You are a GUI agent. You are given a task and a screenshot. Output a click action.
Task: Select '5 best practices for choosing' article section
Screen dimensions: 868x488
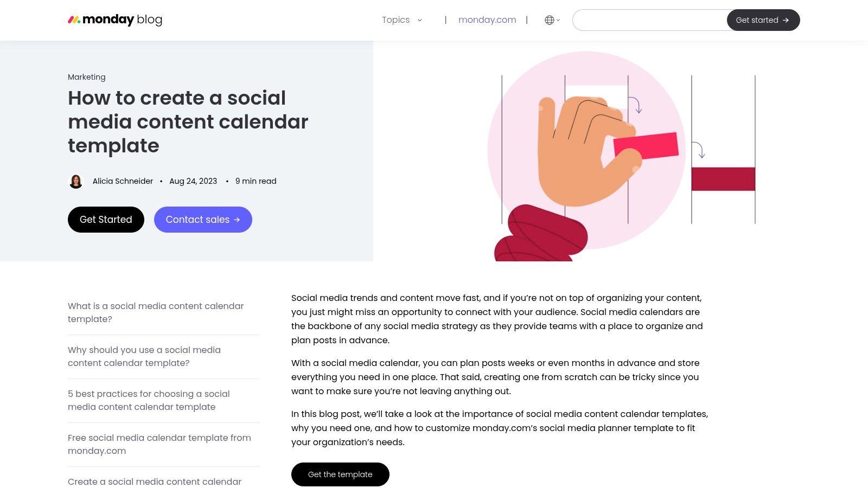click(148, 400)
